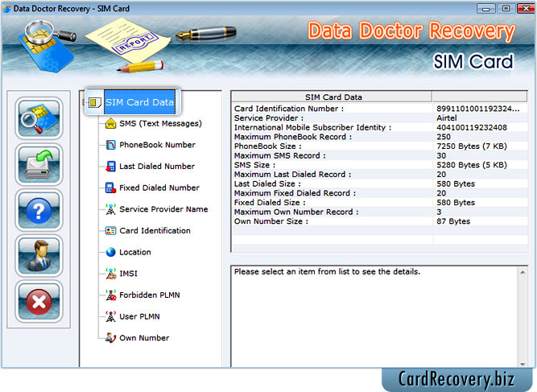The width and height of the screenshot is (537, 392).
Task: Click the Own Number person icon
Action: [x=110, y=338]
